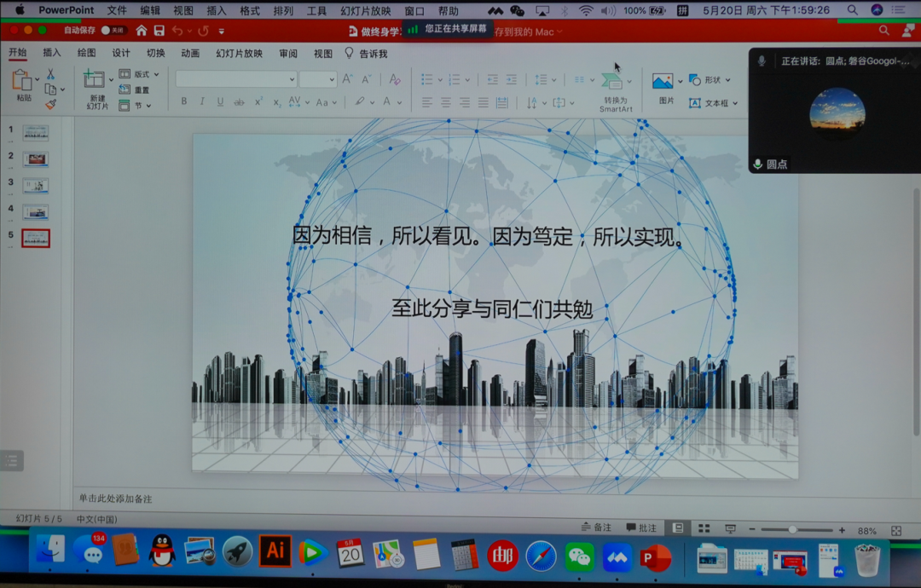Switch to slide sorter view icon
This screenshot has height=588, width=921.
click(x=704, y=529)
